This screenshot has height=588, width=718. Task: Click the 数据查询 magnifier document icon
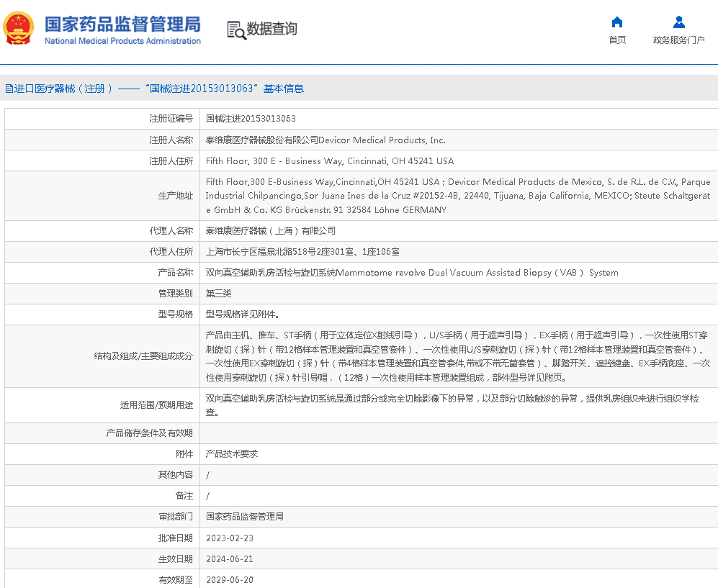(x=235, y=30)
